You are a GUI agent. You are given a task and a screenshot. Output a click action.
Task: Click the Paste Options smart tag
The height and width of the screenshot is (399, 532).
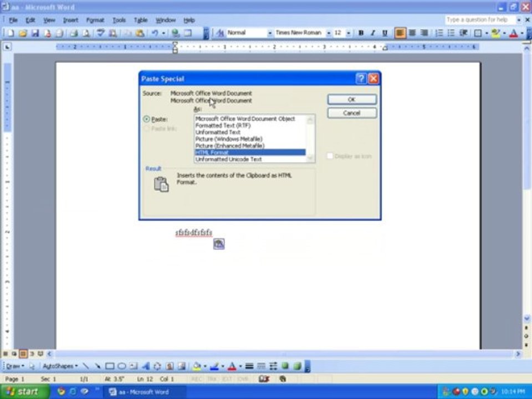tap(219, 244)
